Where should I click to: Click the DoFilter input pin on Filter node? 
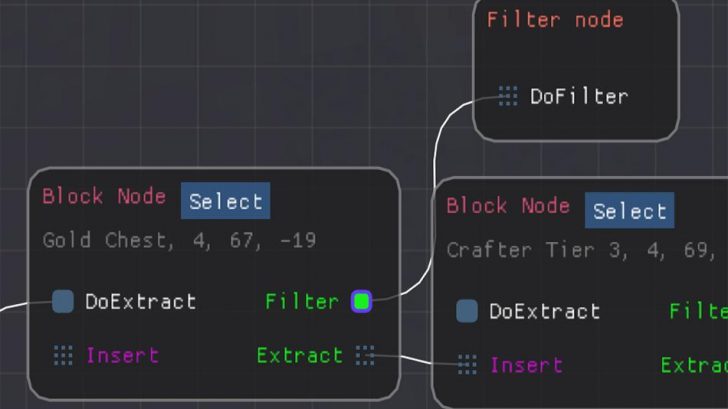tap(508, 96)
